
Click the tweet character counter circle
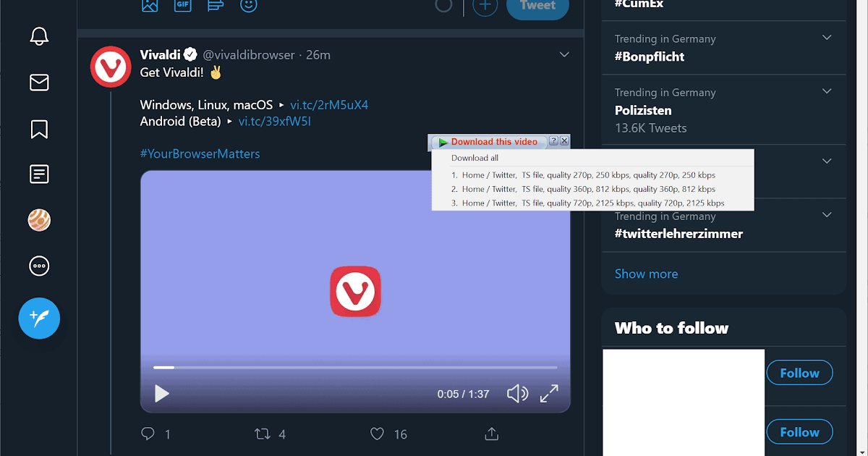[x=443, y=5]
